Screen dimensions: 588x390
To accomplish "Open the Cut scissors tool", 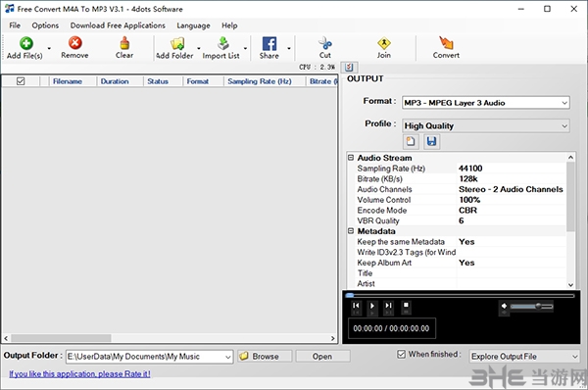I will (325, 43).
